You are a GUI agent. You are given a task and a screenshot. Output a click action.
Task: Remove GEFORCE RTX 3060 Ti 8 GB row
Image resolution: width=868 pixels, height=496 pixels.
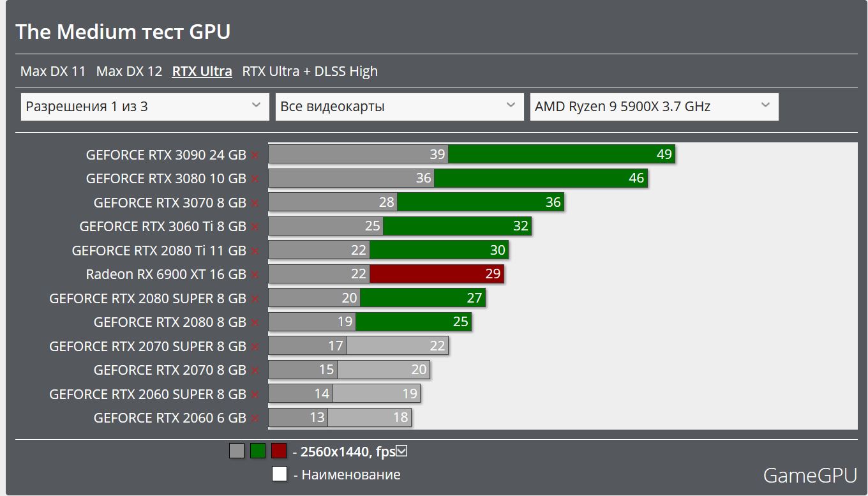(x=255, y=227)
